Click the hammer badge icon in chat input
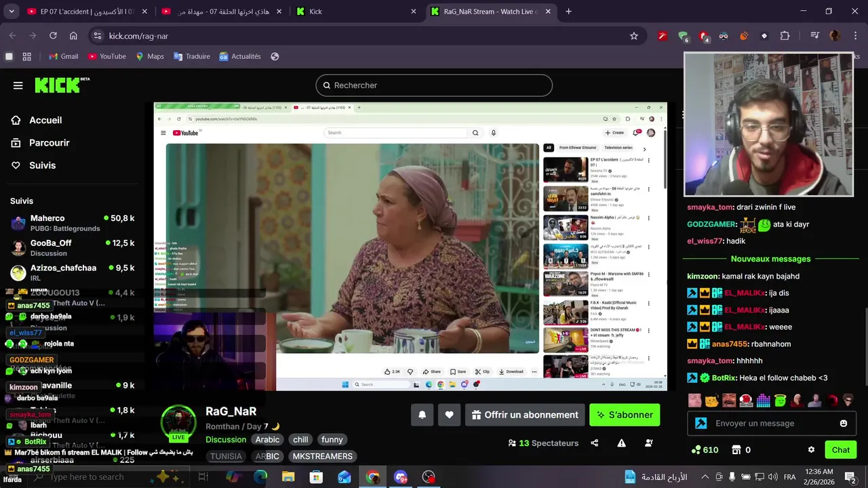The width and height of the screenshot is (868, 488). (x=701, y=424)
